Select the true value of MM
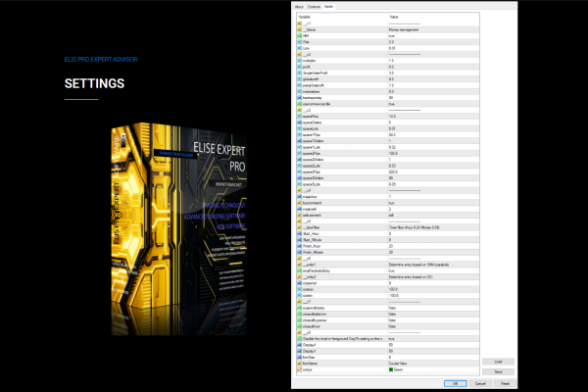The height and width of the screenshot is (392, 588). click(x=391, y=35)
